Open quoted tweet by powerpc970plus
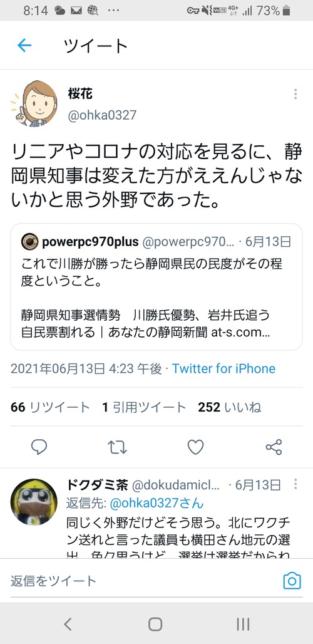The height and width of the screenshot is (644, 313). 156,287
